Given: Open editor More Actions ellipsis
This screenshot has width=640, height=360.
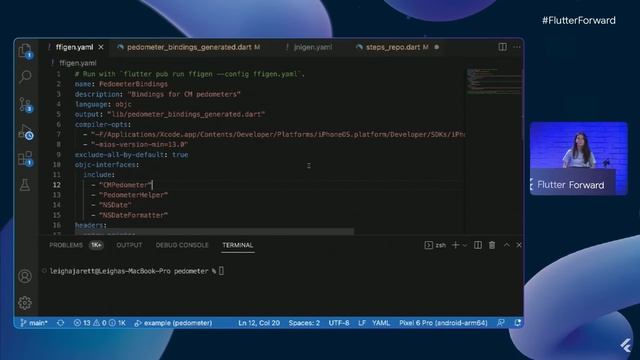Looking at the screenshot, I should pos(517,47).
